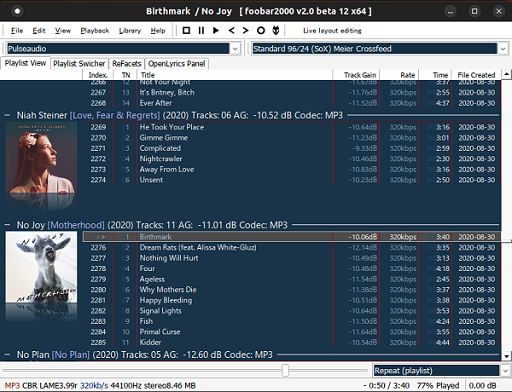Collapse the Niah Steiner album group
The width and height of the screenshot is (512, 392).
[x=7, y=115]
